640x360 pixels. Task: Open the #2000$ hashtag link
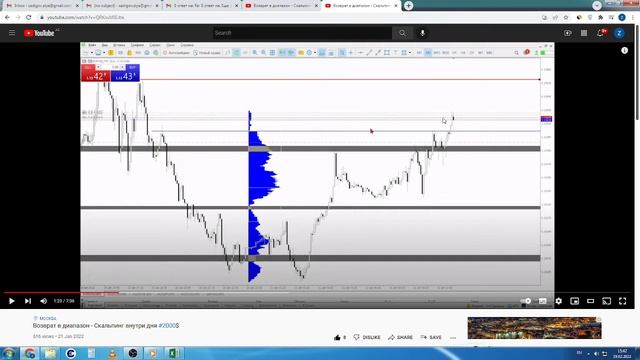coord(169,325)
